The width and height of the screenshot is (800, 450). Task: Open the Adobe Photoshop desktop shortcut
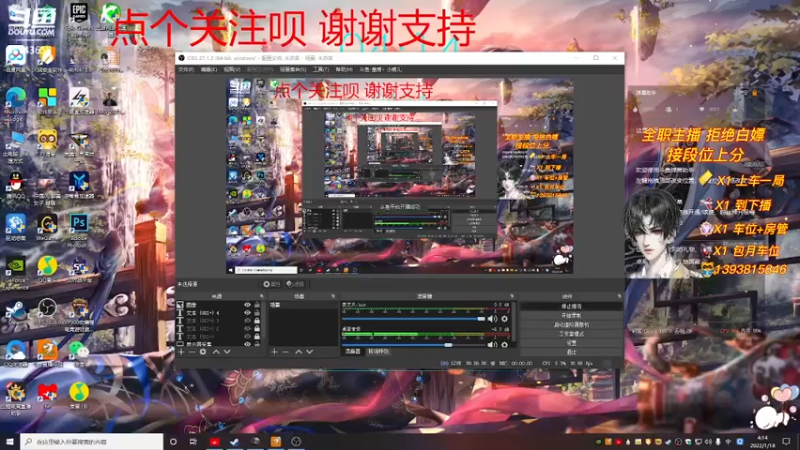(79, 229)
